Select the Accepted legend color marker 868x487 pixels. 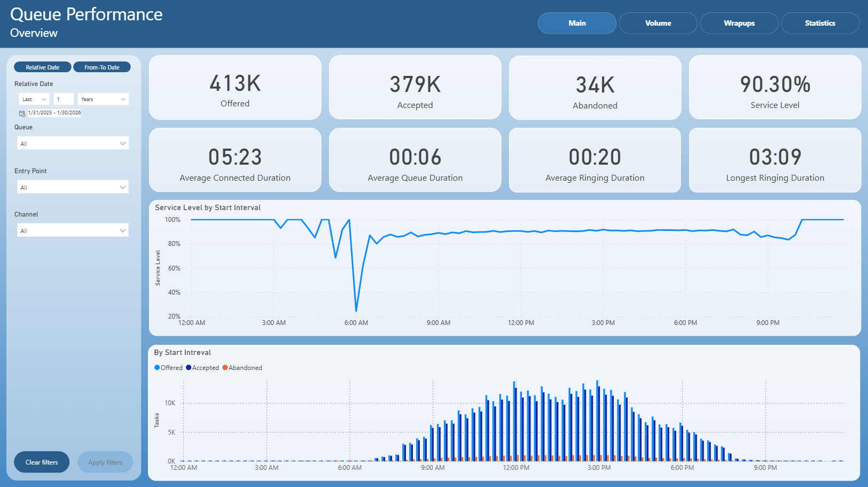pyautogui.click(x=189, y=367)
